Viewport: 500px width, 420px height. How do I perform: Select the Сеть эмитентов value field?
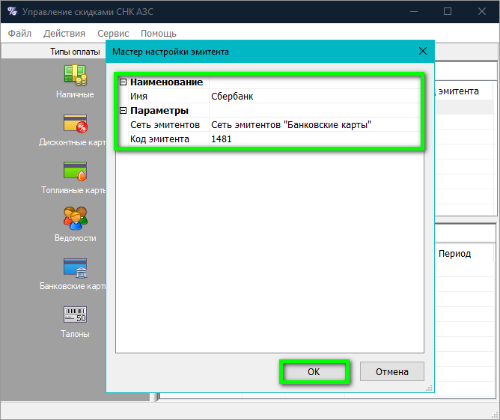tap(315, 125)
